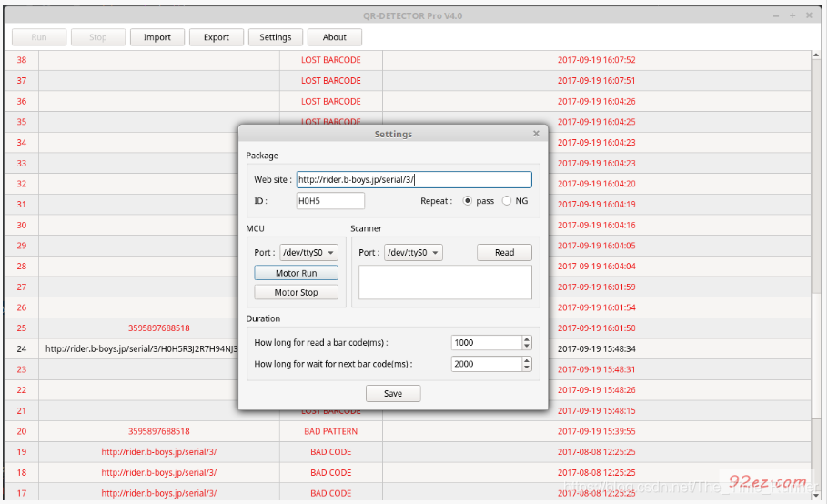Viewport: 828px width, 504px height.
Task: Click the URL cell in row 24
Action: click(142, 348)
